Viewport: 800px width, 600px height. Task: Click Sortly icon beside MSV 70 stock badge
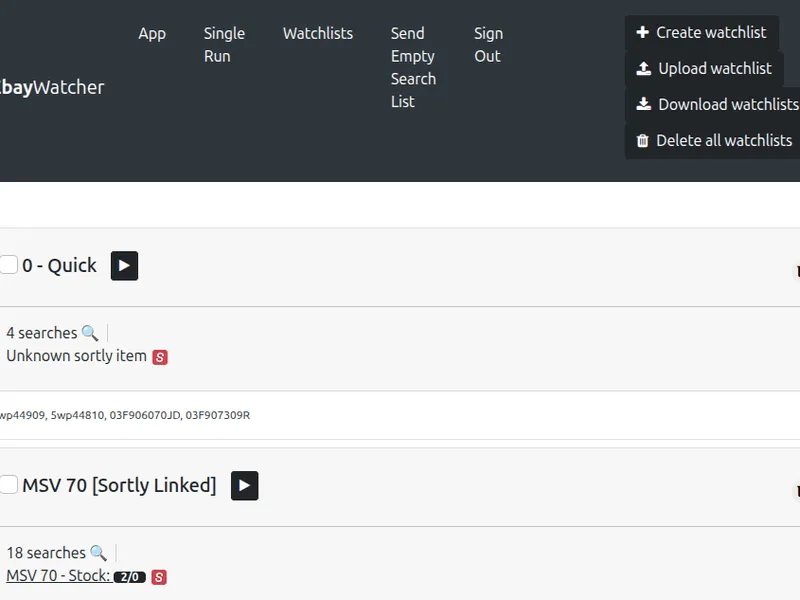click(159, 577)
